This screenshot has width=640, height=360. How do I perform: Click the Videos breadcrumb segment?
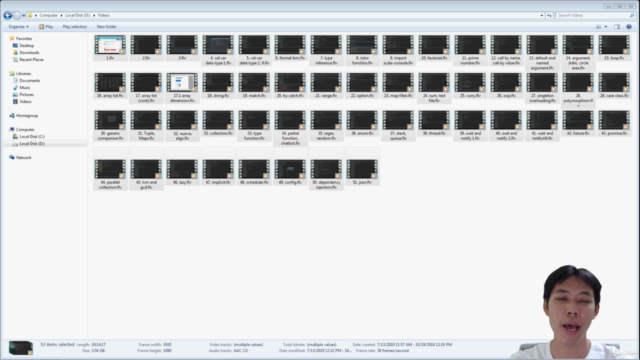(104, 16)
